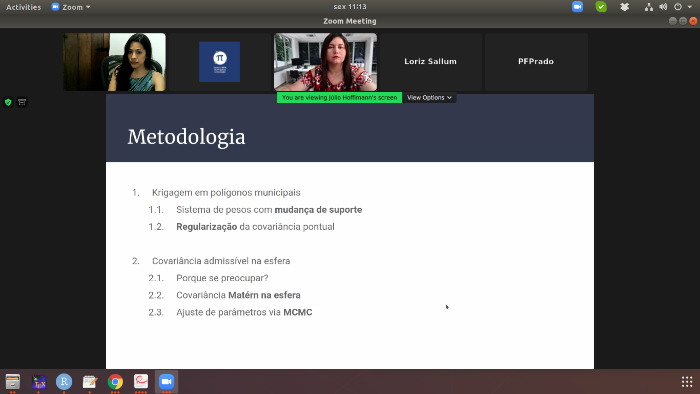Click 'Ajuste de parâmetros via MCMC' item
This screenshot has height=394, width=700.
click(x=244, y=312)
